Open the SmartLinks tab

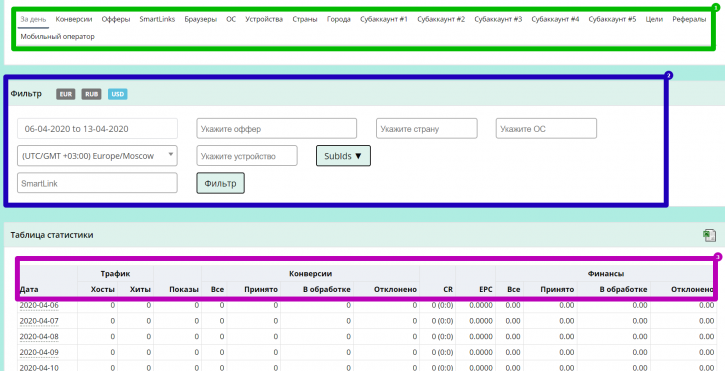click(x=157, y=19)
